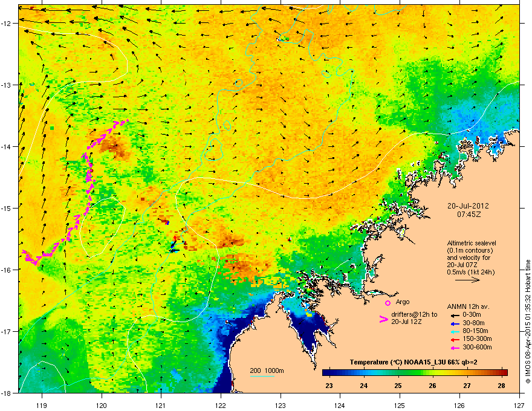532x411 pixels.
Task: Click the longitude axis label 119
Action: pos(42,405)
